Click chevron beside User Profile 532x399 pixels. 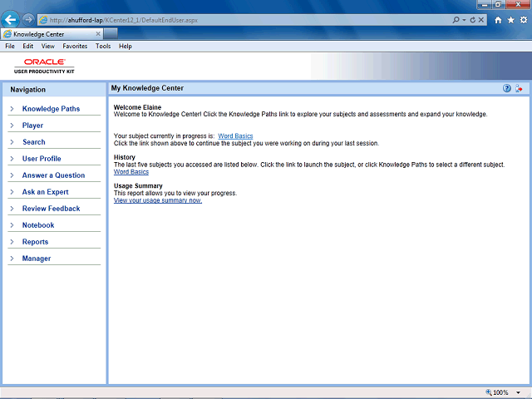(12, 159)
